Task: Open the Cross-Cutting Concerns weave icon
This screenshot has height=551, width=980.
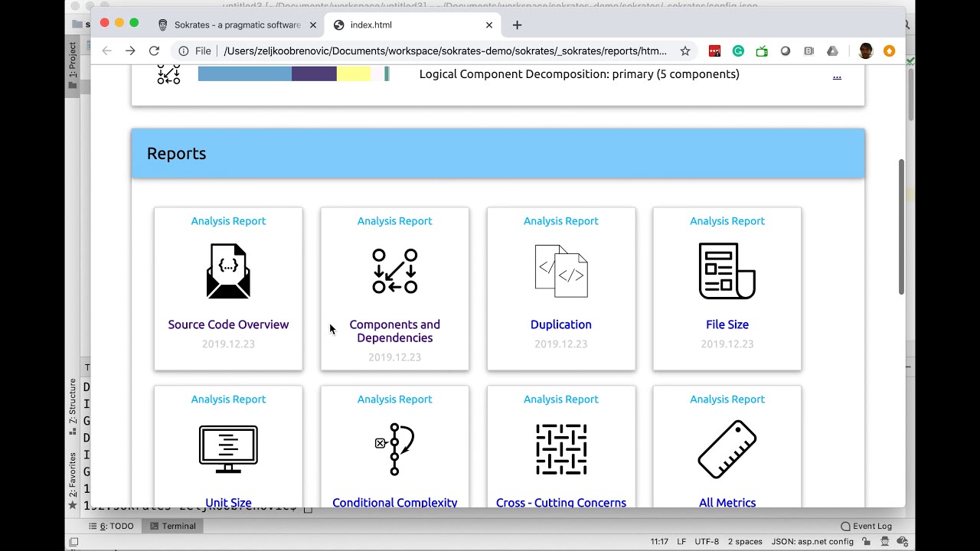Action: [561, 449]
